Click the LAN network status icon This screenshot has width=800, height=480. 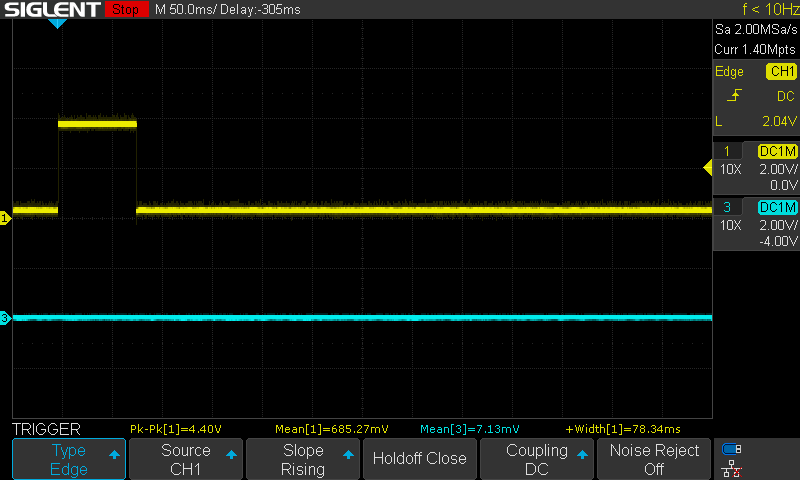click(x=732, y=467)
